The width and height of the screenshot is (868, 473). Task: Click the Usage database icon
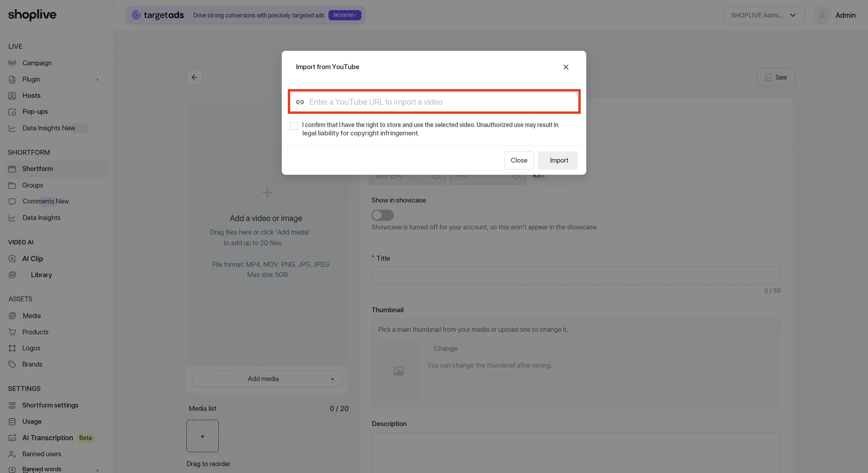pos(12,422)
